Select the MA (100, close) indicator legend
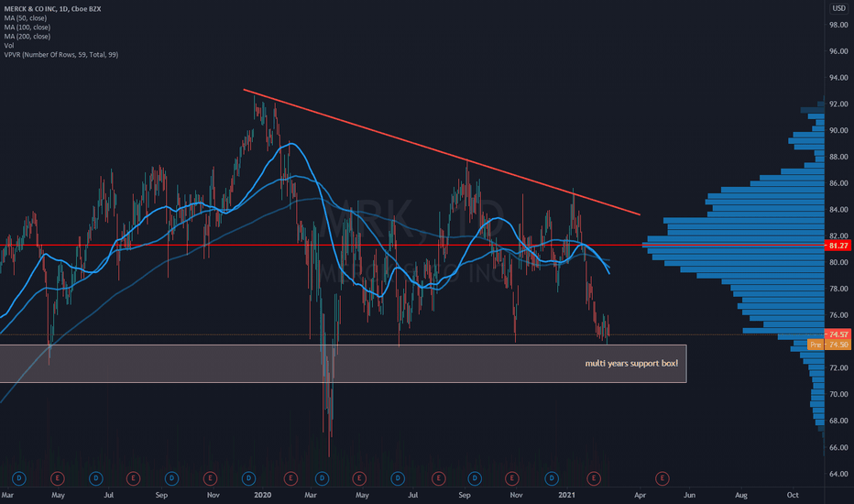This screenshot has width=854, height=504. click(27, 27)
